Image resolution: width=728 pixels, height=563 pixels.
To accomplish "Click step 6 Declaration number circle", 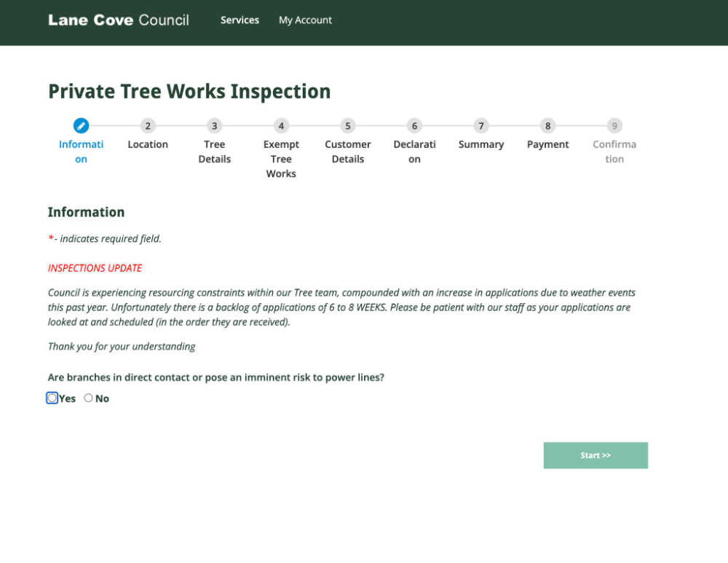I will (414, 126).
